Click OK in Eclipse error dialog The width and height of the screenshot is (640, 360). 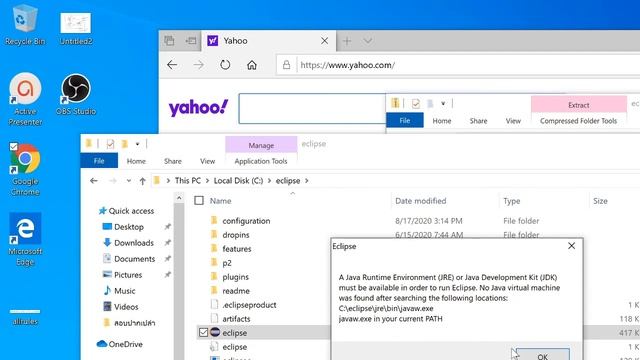click(543, 355)
